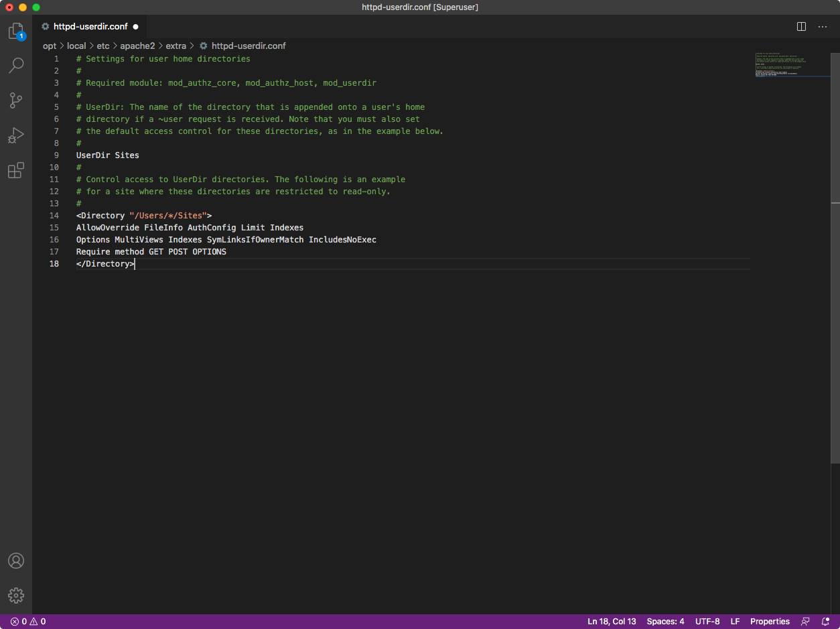The height and width of the screenshot is (629, 840).
Task: Split the editor to the right
Action: click(x=801, y=27)
